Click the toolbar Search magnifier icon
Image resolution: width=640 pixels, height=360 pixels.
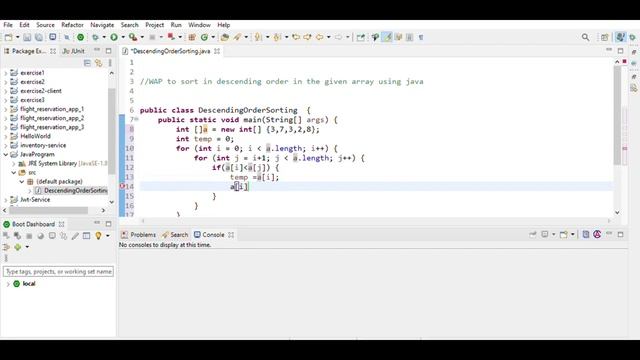[x=585, y=37]
